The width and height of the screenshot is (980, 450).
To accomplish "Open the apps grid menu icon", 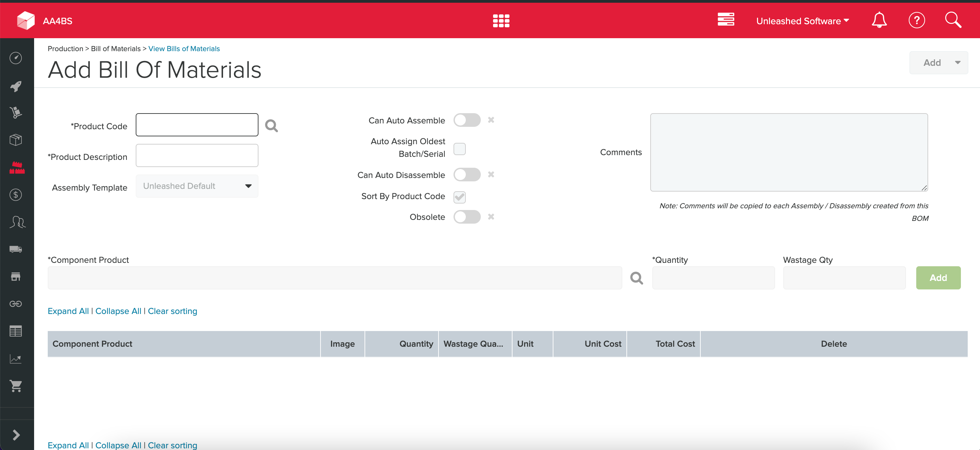I will coord(501,20).
